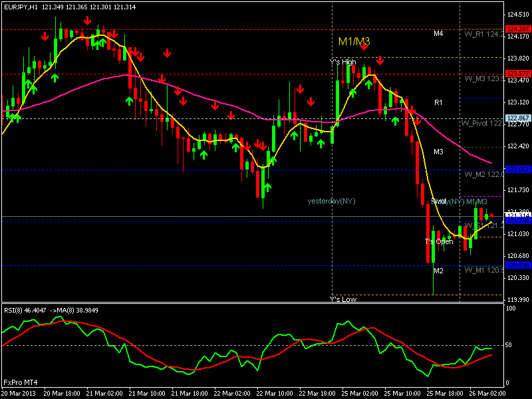Select the W_S1 121.2 weekly level label
532x399 pixels.
coord(484,225)
